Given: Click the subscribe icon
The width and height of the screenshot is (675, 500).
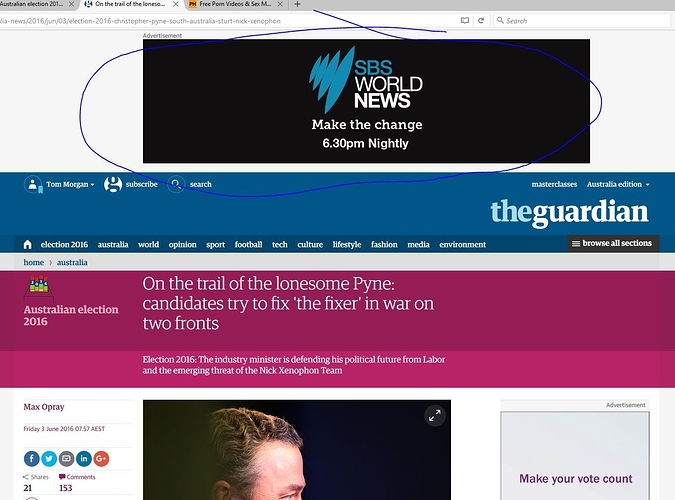Looking at the screenshot, I should click(113, 184).
